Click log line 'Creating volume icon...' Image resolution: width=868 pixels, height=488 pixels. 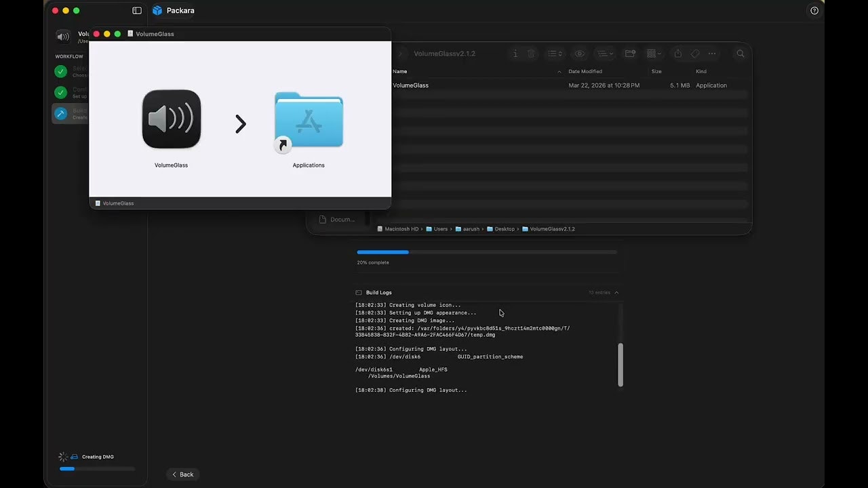tap(408, 305)
